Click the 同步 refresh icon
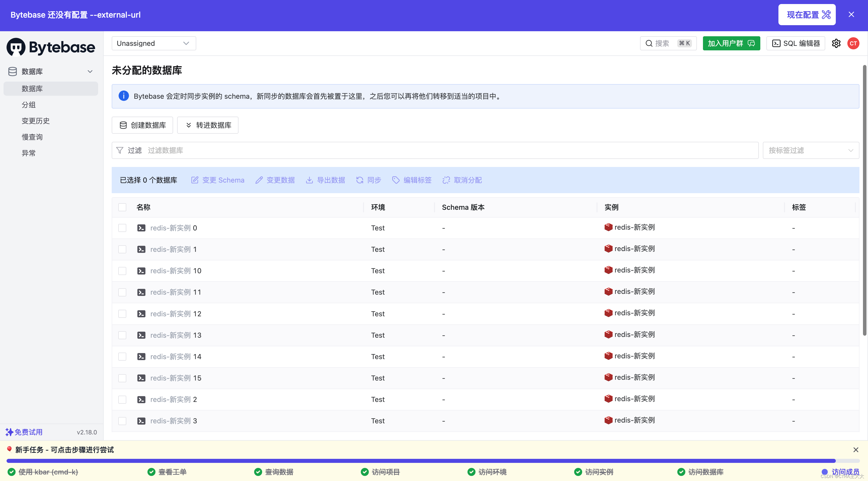The width and height of the screenshot is (868, 481). point(360,180)
